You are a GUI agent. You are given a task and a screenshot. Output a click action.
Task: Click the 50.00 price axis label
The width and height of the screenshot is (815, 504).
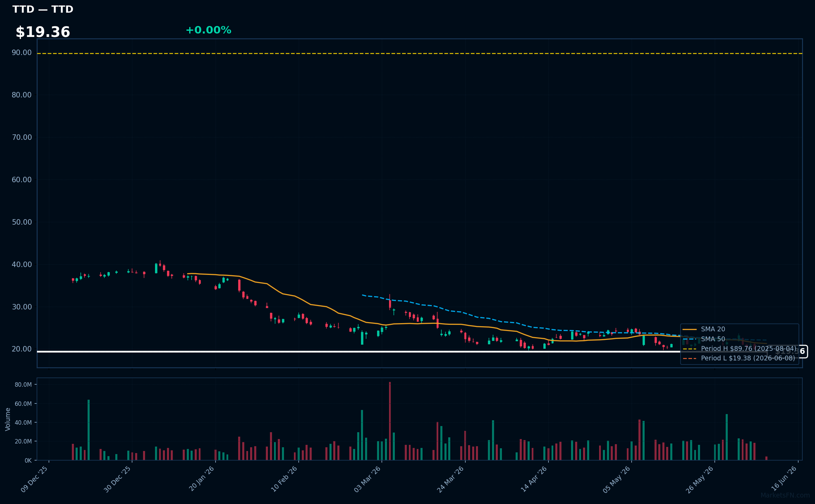click(22, 222)
